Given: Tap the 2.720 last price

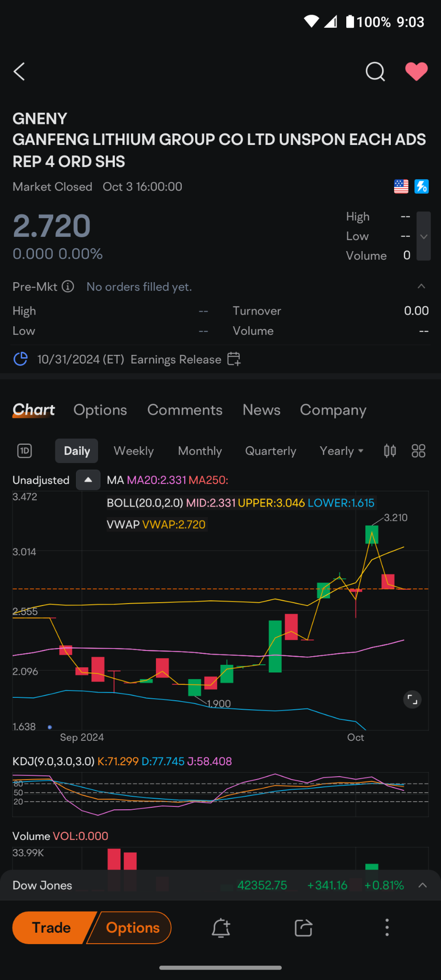Looking at the screenshot, I should pyautogui.click(x=52, y=226).
